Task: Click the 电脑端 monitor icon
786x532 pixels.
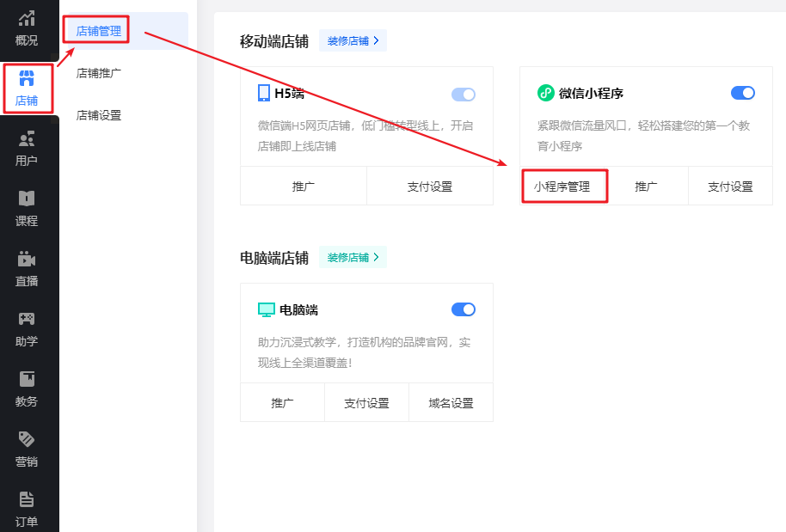Action: (267, 310)
